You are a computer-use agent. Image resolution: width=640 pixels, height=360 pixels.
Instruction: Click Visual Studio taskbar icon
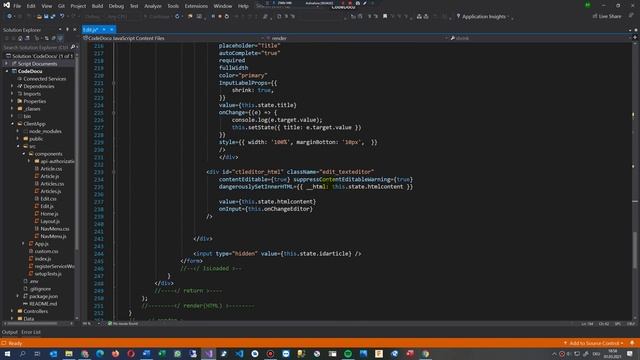[x=208, y=354]
